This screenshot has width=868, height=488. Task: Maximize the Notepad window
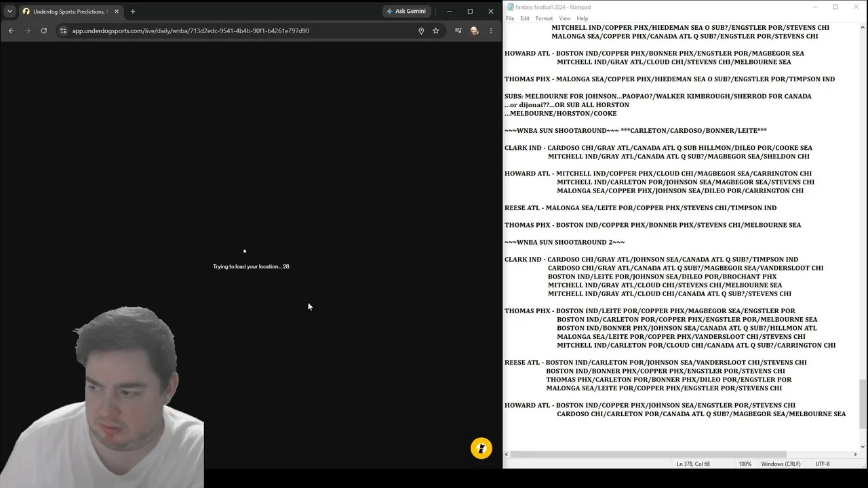tap(835, 7)
